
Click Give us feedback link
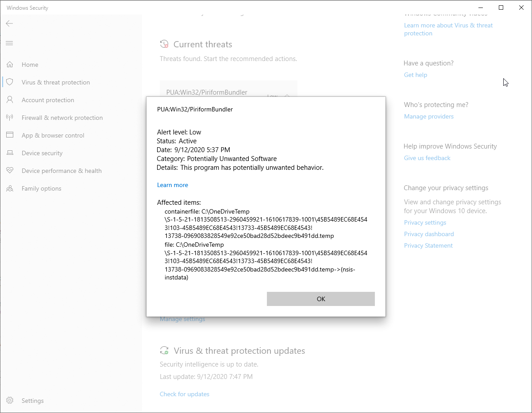click(x=427, y=158)
